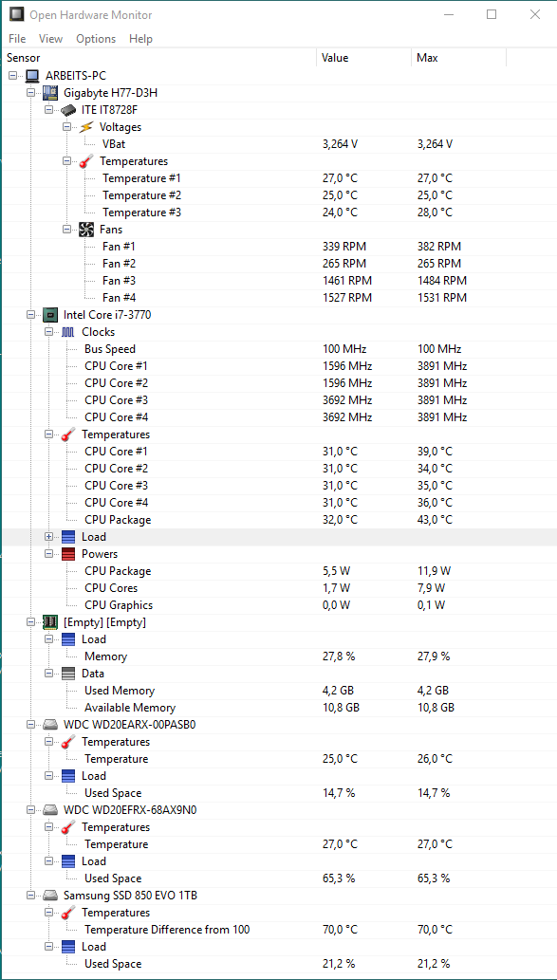Image resolution: width=557 pixels, height=980 pixels.
Task: Open the File menu
Action: (x=17, y=39)
